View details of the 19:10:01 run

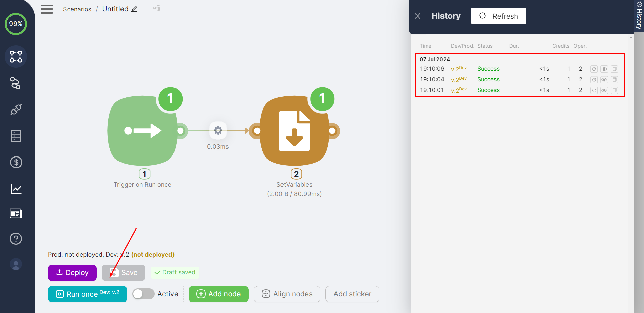click(604, 90)
